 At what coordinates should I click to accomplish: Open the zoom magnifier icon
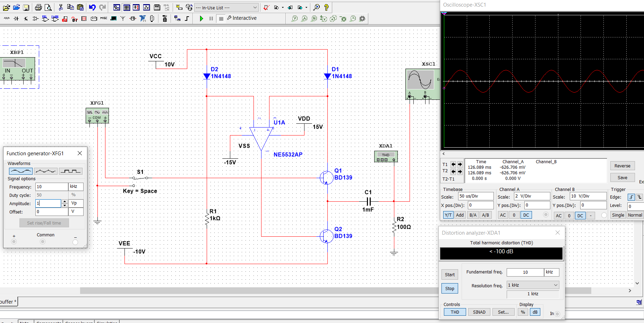pyautogui.click(x=316, y=7)
